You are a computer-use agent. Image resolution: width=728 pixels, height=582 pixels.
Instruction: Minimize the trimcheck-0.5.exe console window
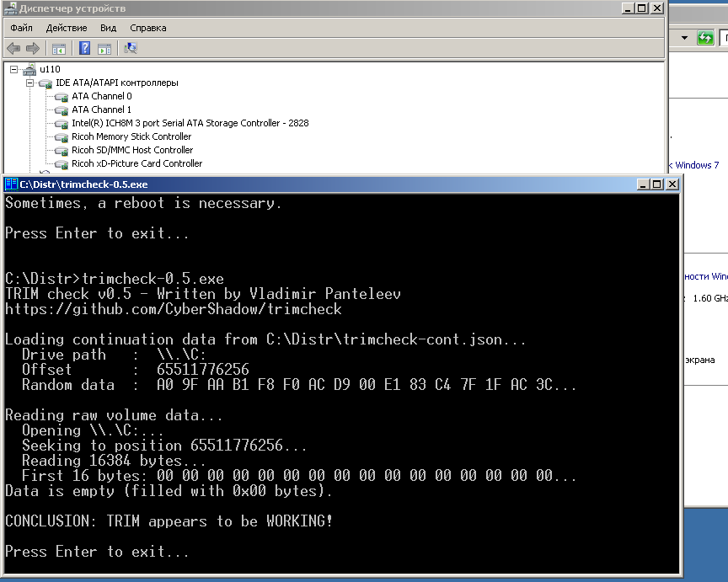[x=643, y=184]
